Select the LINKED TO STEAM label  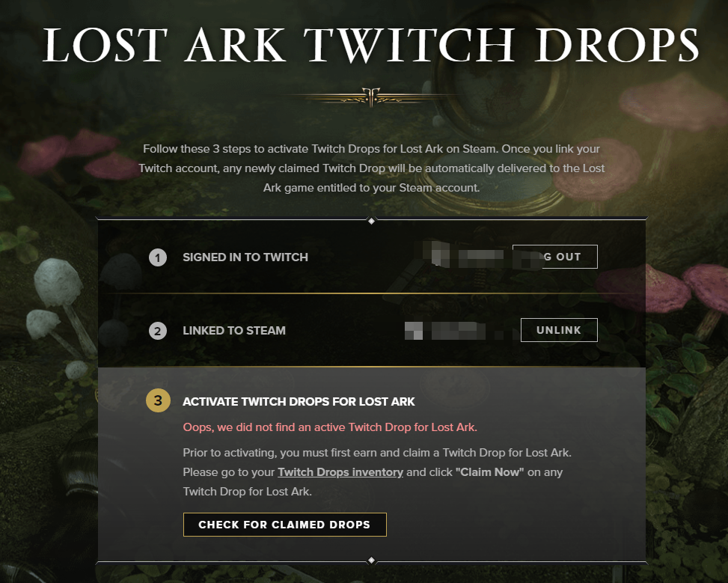click(x=234, y=331)
